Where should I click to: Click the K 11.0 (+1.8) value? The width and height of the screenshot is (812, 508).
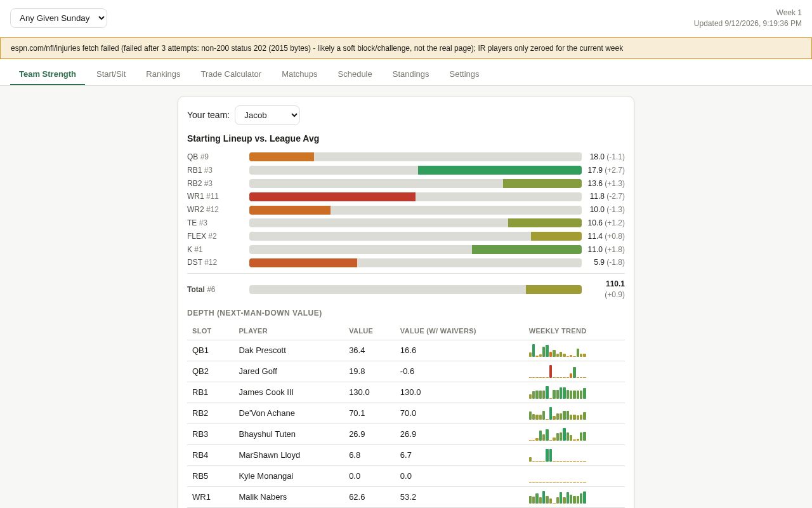click(606, 250)
